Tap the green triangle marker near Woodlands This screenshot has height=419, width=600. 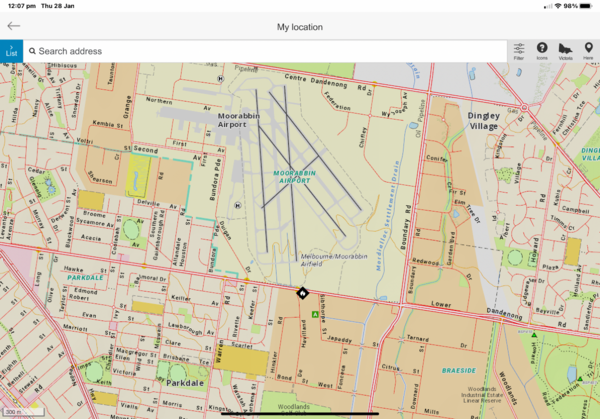click(534, 336)
